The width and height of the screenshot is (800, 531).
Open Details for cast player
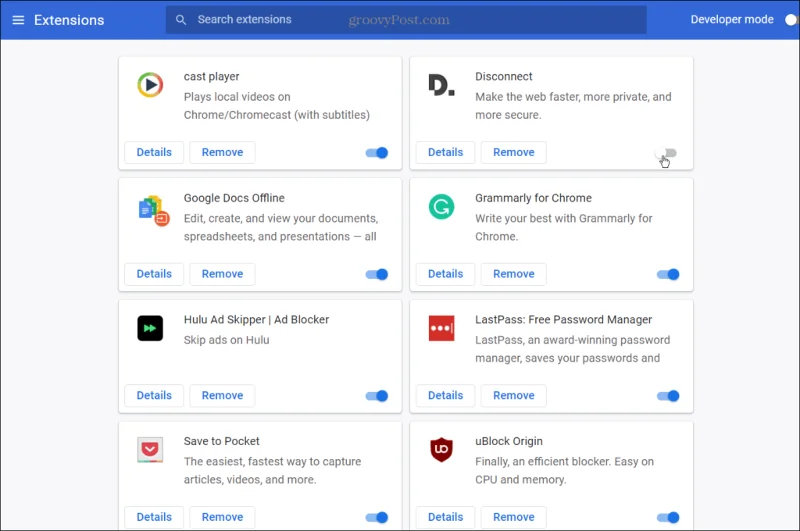click(154, 153)
